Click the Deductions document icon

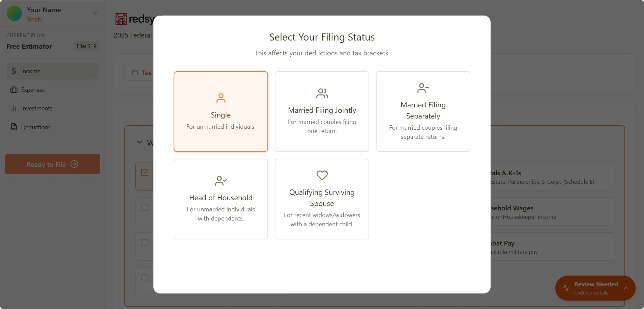click(13, 127)
